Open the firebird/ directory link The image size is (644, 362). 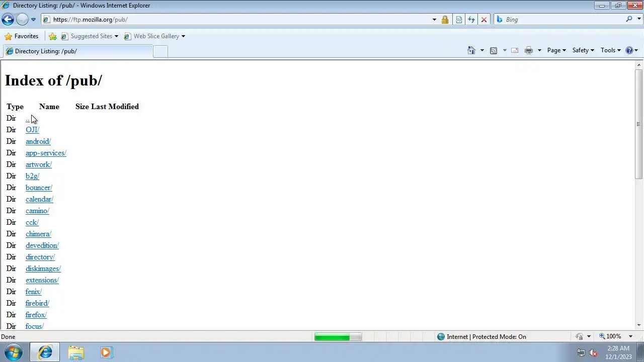(x=37, y=303)
